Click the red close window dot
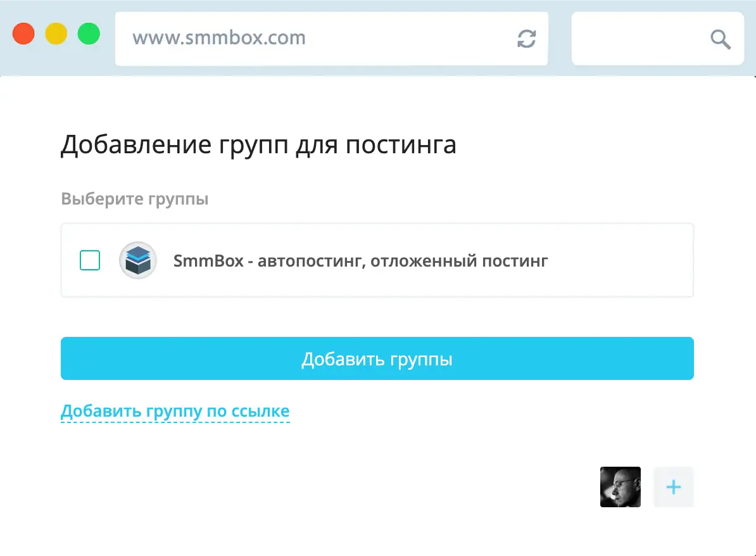 click(23, 34)
